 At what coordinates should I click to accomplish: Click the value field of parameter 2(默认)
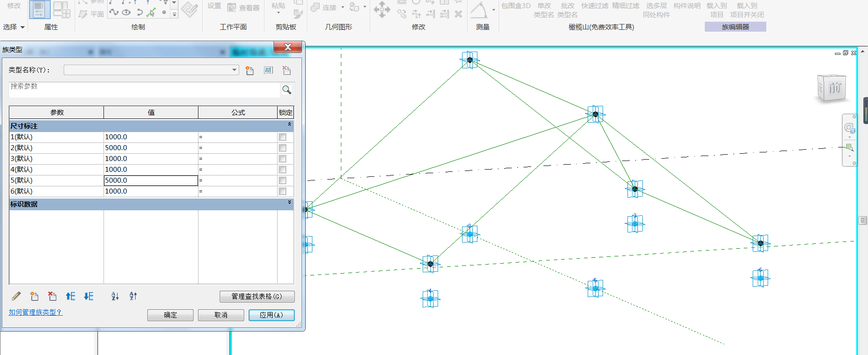[x=151, y=148]
